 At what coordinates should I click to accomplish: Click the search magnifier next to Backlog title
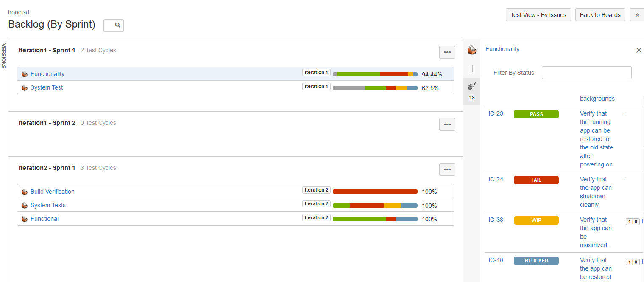113,25
